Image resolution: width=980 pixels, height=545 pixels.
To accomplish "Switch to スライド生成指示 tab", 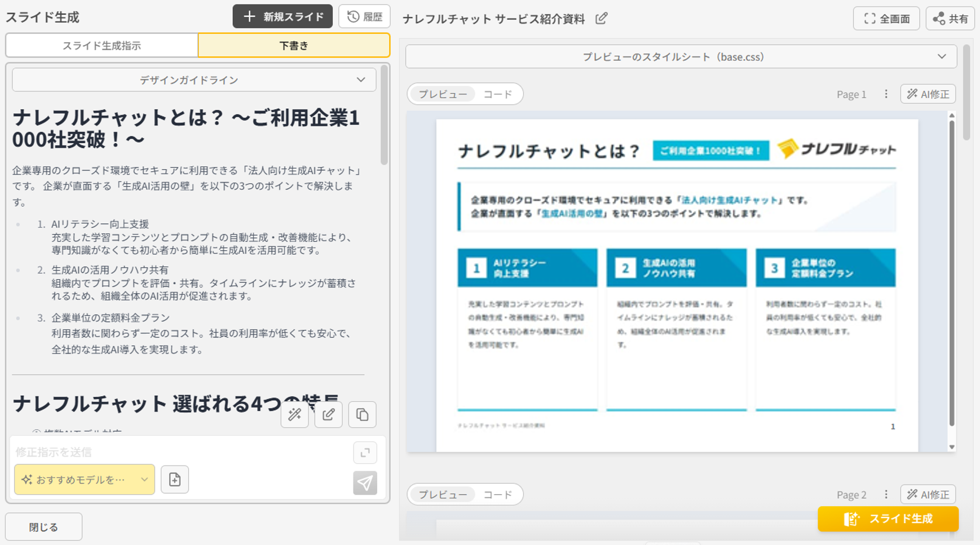I will [x=101, y=46].
